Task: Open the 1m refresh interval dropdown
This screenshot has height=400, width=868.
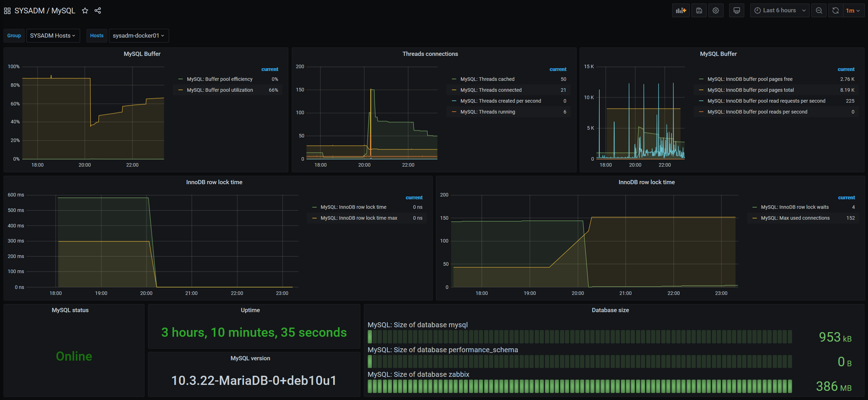Action: pos(853,11)
